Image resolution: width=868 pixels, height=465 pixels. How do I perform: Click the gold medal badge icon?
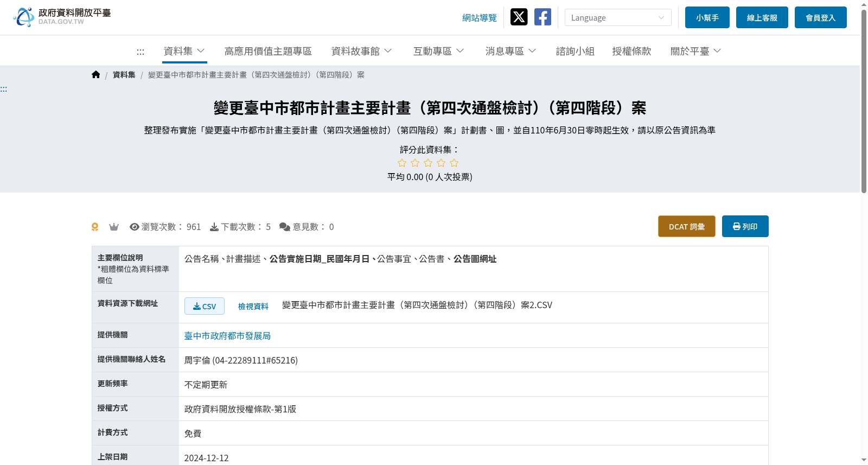click(x=95, y=227)
